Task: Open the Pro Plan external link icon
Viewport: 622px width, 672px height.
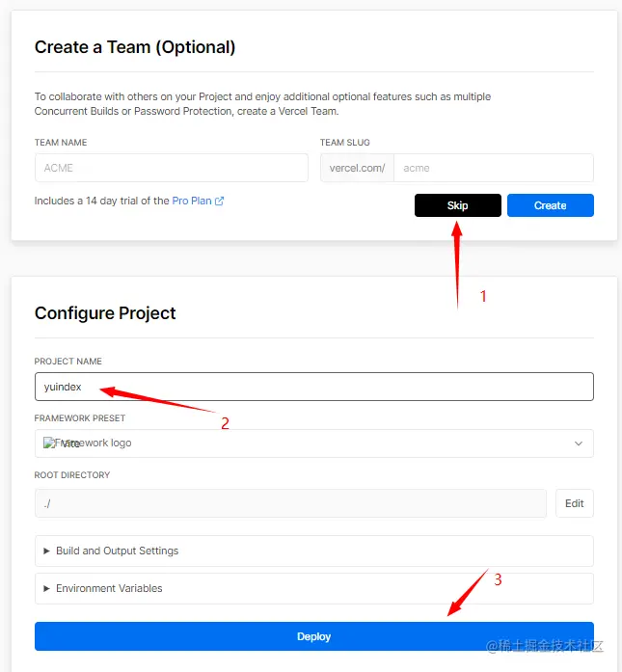Action: tap(220, 202)
